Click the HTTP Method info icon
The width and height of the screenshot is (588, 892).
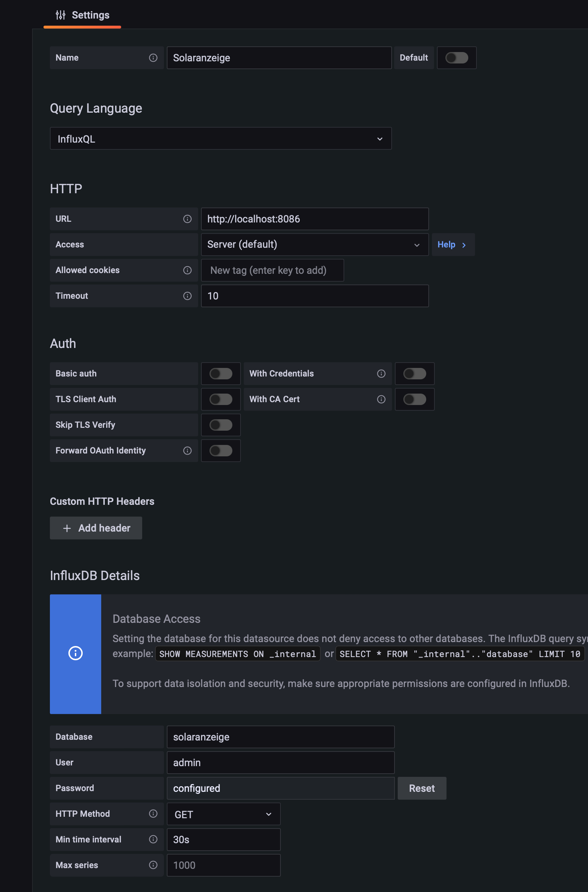153,814
